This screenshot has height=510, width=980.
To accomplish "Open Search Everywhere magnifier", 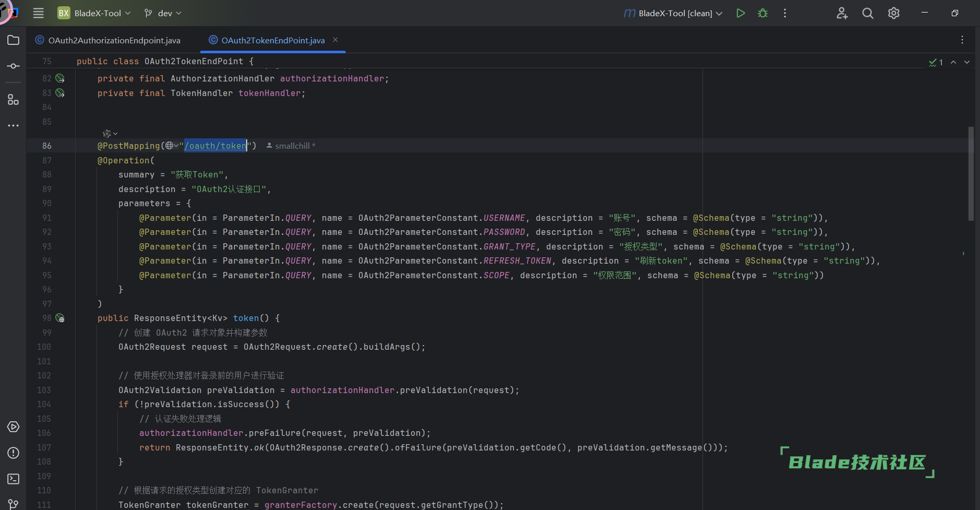I will (x=868, y=13).
